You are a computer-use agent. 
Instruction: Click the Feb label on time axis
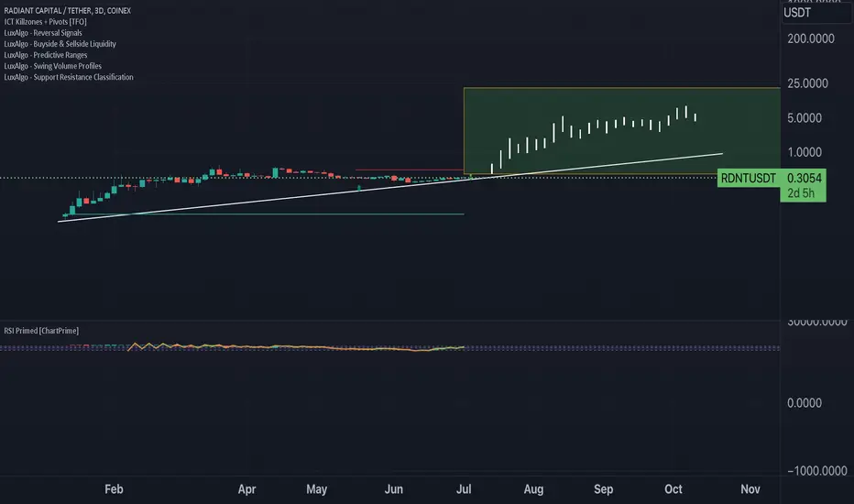coord(114,489)
